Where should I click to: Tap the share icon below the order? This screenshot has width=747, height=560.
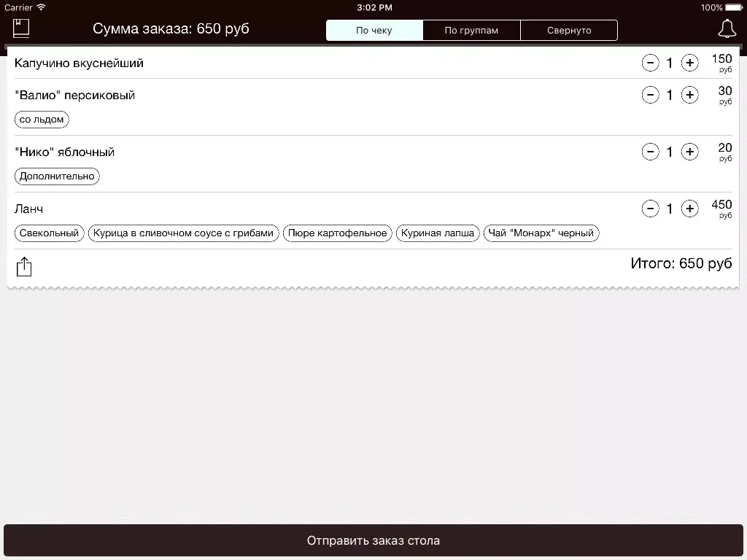24,267
